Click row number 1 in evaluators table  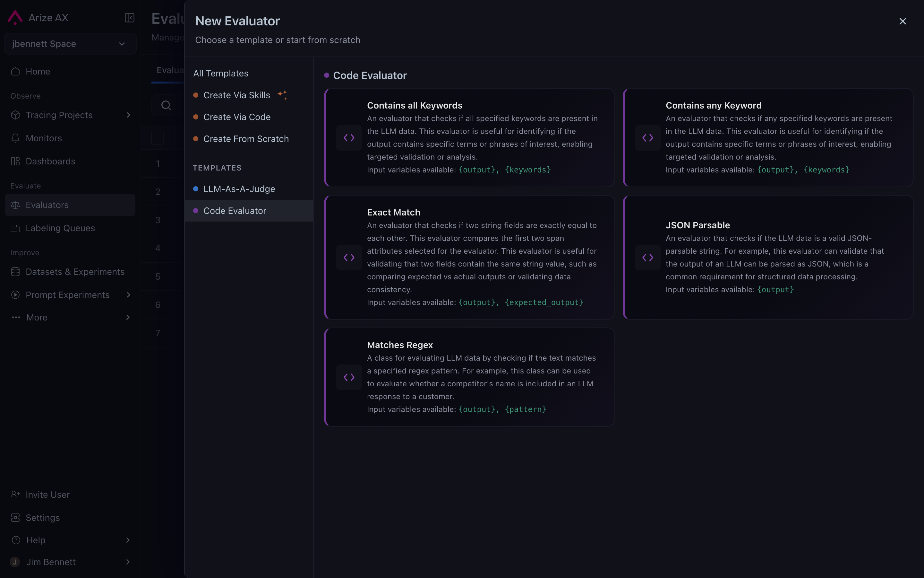(158, 164)
